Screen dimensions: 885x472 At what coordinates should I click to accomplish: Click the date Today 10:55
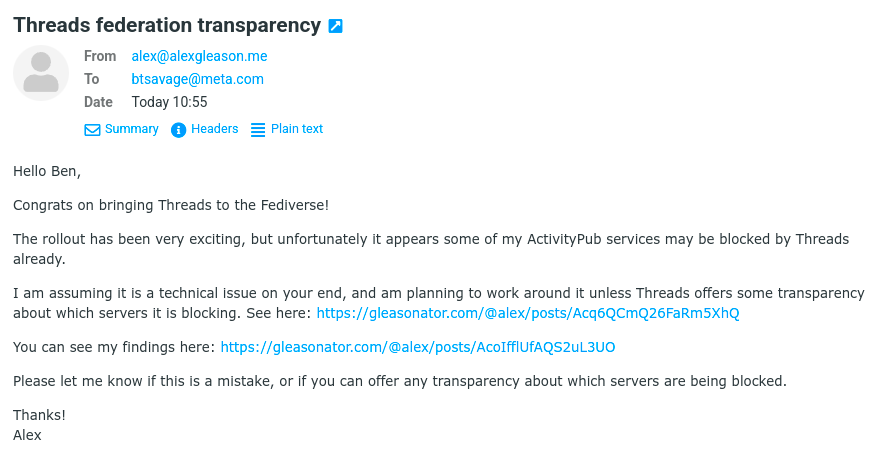(169, 102)
